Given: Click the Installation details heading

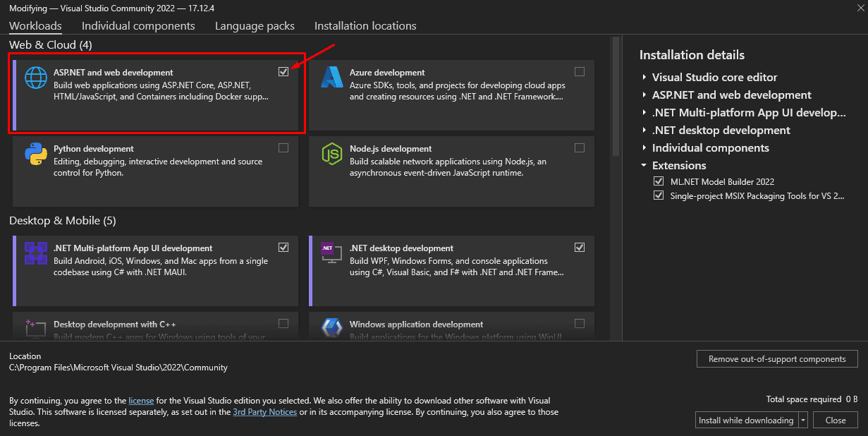Looking at the screenshot, I should [692, 54].
